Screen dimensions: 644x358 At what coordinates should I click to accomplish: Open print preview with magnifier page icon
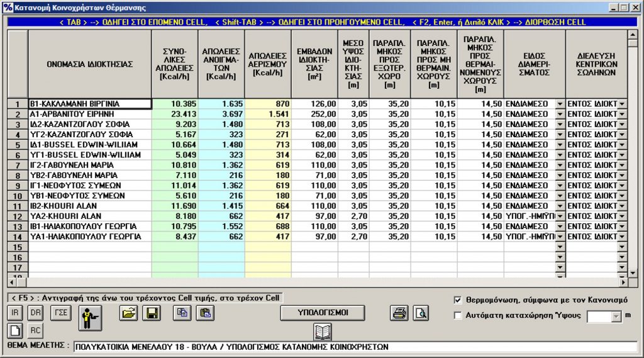coord(419,313)
